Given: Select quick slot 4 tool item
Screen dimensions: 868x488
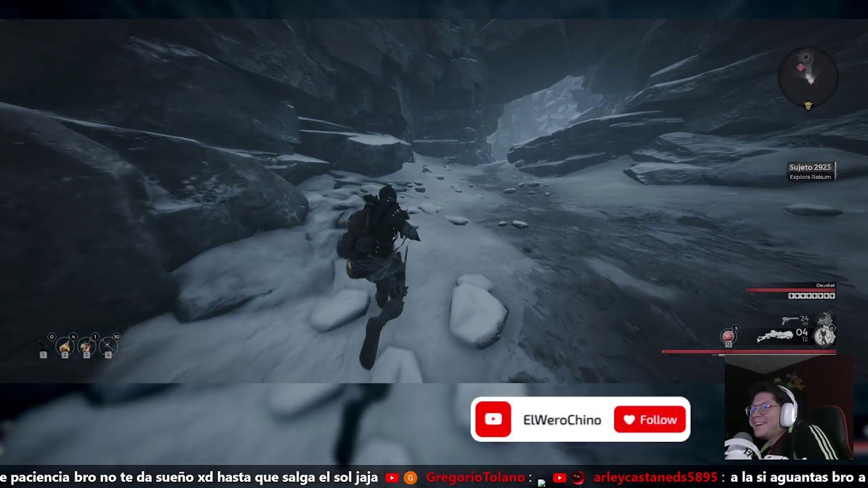Looking at the screenshot, I should (108, 346).
